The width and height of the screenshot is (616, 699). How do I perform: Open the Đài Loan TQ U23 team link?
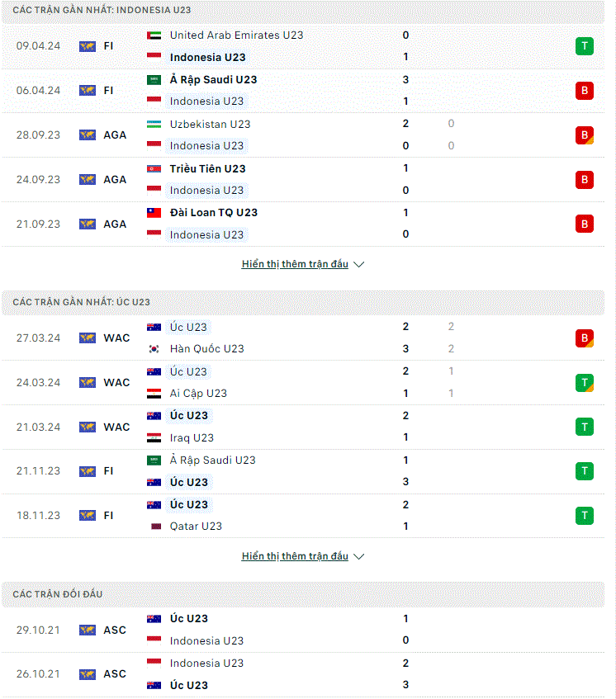tap(214, 213)
